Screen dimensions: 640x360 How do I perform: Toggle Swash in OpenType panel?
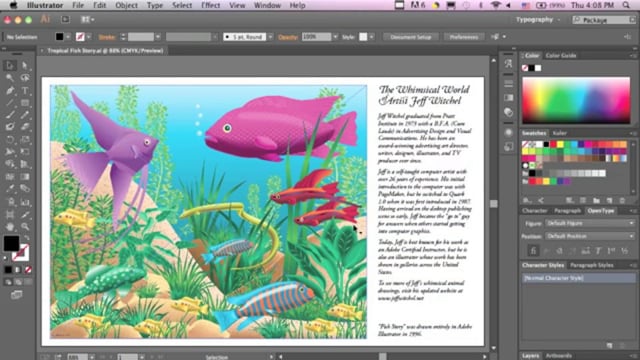click(x=573, y=251)
